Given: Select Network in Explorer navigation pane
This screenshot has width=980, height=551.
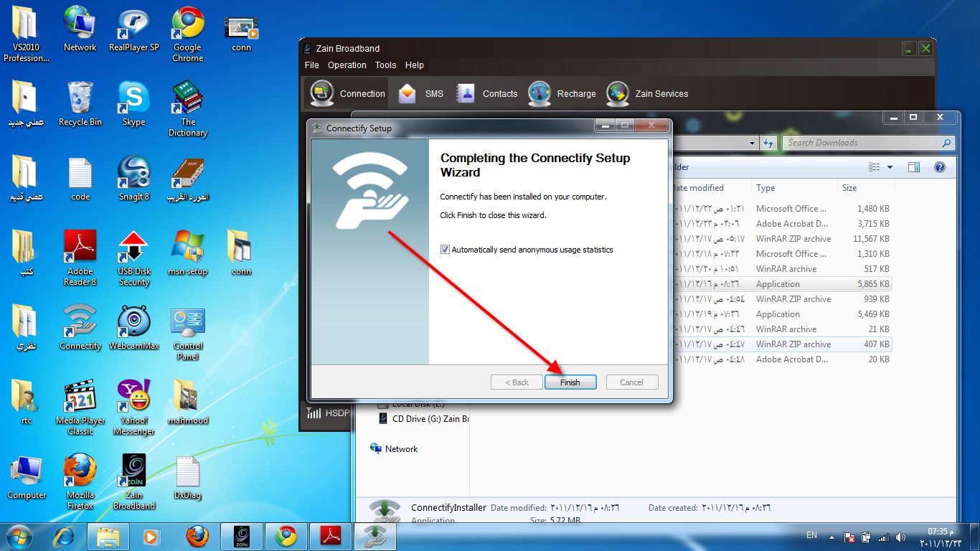Looking at the screenshot, I should tap(394, 448).
